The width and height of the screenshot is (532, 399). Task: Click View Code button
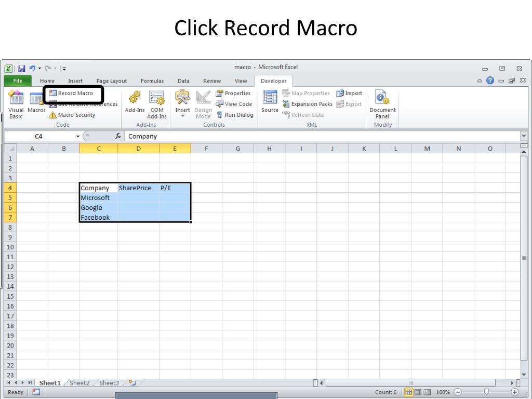point(234,104)
